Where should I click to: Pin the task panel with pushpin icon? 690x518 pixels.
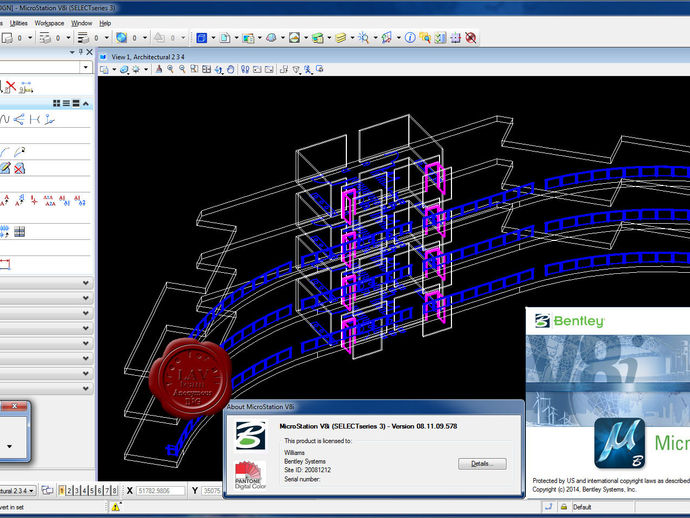pos(81,52)
